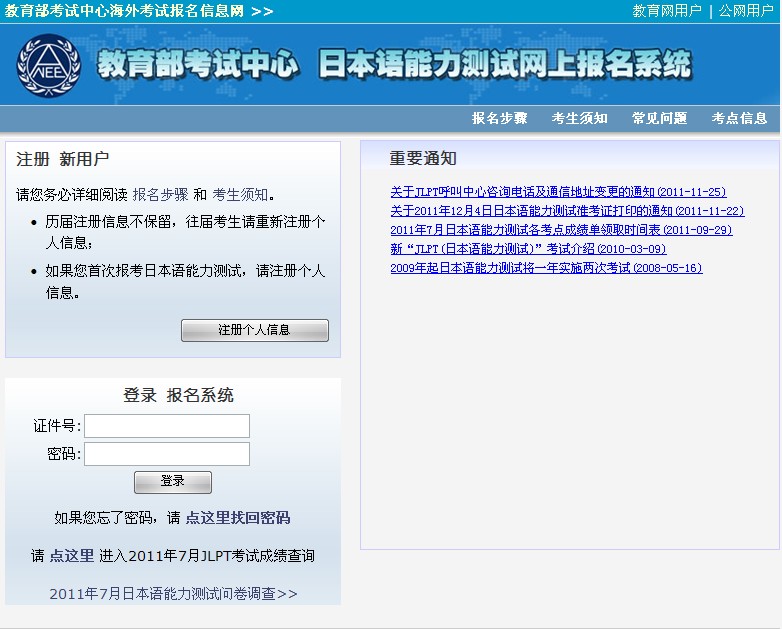This screenshot has width=782, height=629.
Task: Click 点这里 link for July 2011 score query
Action: pyautogui.click(x=72, y=556)
